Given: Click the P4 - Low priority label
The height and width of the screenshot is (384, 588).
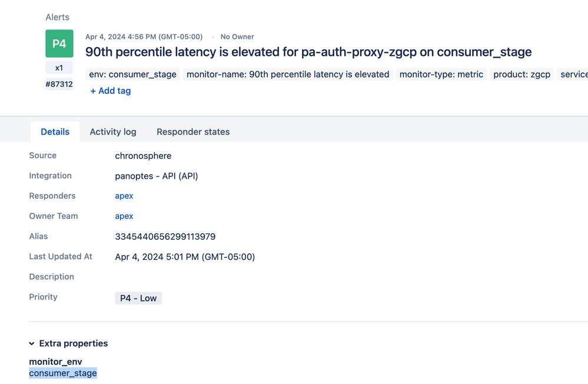Looking at the screenshot, I should [138, 298].
